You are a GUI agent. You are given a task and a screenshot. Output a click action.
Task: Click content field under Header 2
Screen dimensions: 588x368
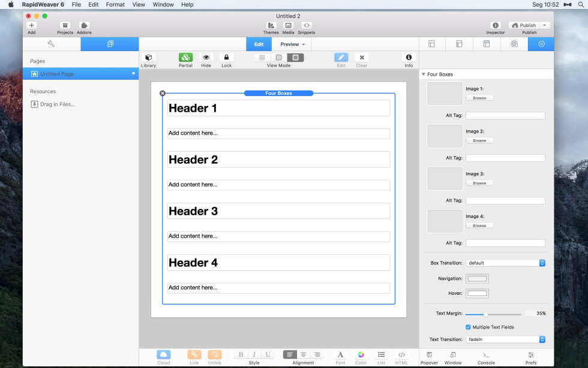(x=278, y=185)
